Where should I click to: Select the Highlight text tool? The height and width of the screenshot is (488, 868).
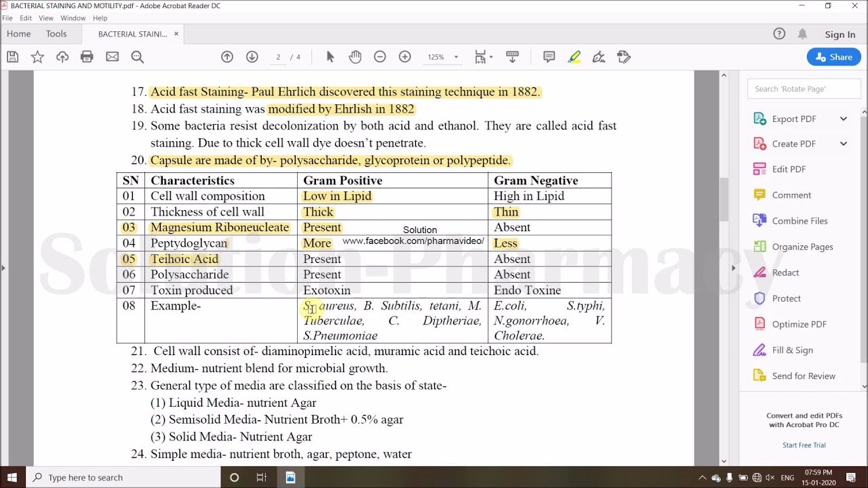pos(574,57)
